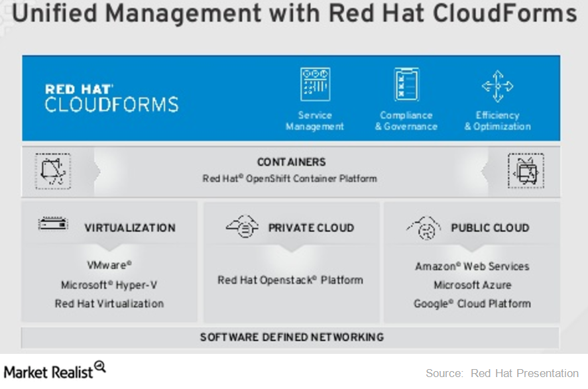Click 'Red Hat Openstack Platform' entry
The width and height of the screenshot is (588, 389).
[x=290, y=280]
